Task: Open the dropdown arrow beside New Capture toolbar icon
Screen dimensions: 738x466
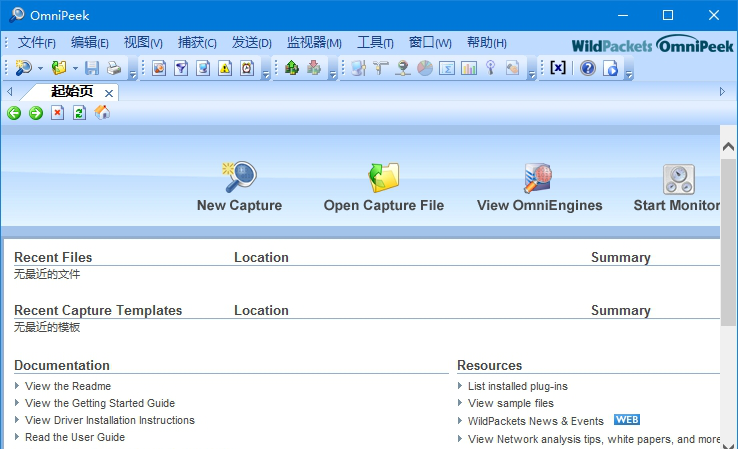Action: point(40,68)
